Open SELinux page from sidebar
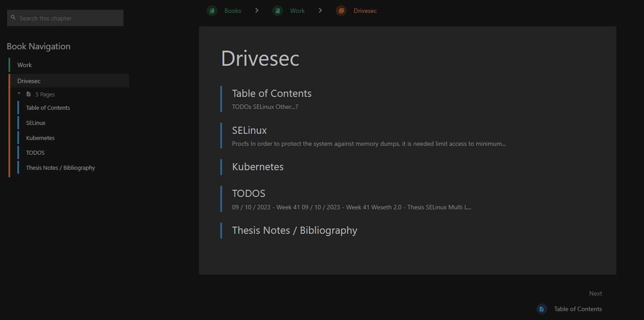The height and width of the screenshot is (320, 644). pyautogui.click(x=36, y=123)
